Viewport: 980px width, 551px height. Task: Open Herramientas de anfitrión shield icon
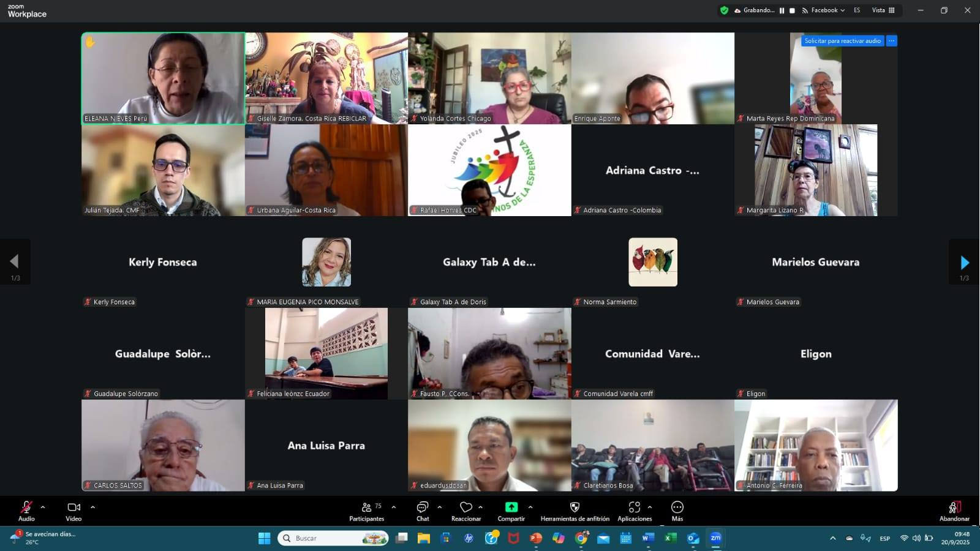(x=575, y=507)
